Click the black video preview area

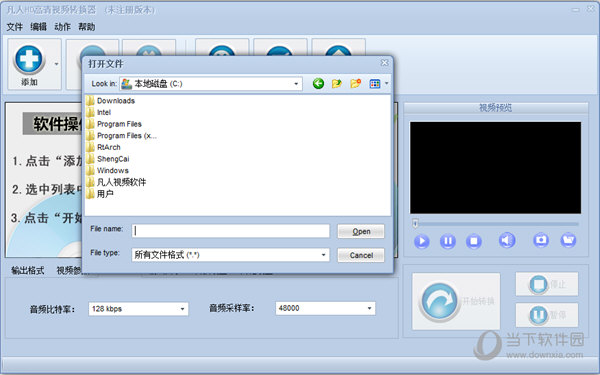click(x=496, y=168)
